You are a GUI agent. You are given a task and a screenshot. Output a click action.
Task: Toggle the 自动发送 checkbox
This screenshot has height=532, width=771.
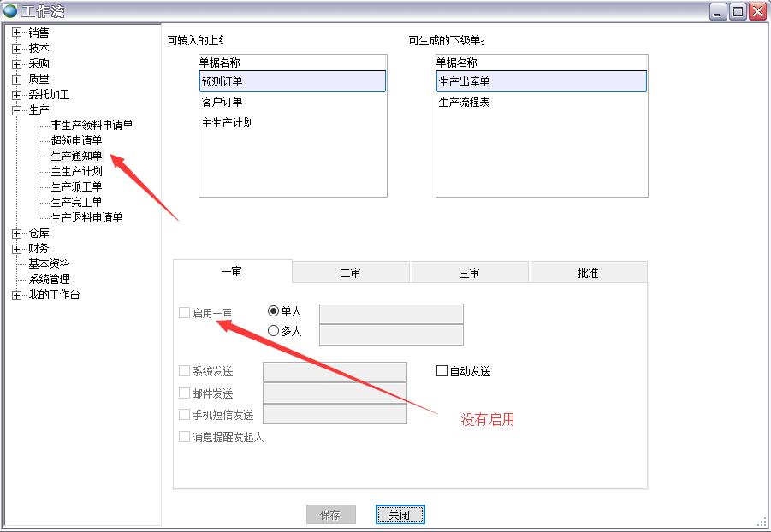coord(442,371)
